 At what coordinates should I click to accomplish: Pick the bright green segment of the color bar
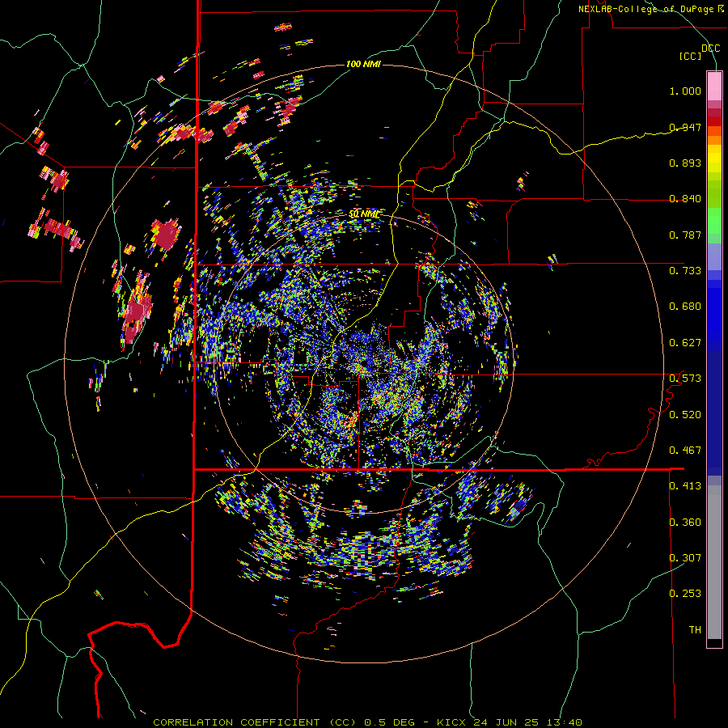tap(714, 221)
